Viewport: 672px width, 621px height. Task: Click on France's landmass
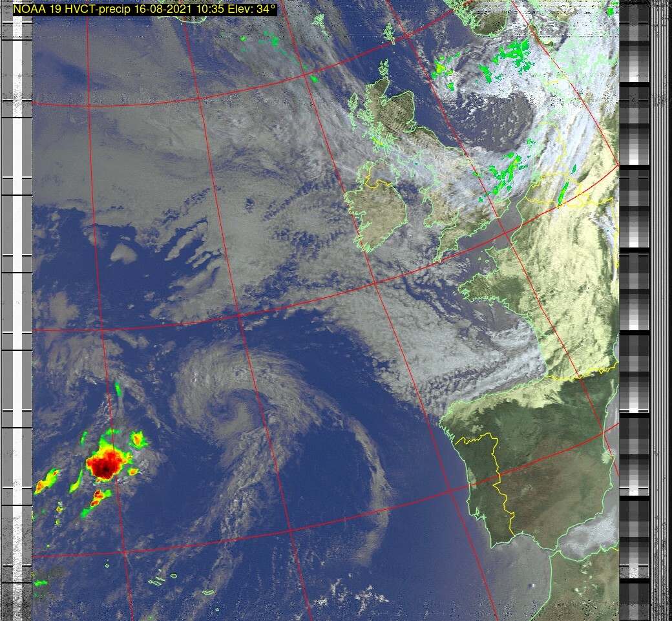[569, 291]
